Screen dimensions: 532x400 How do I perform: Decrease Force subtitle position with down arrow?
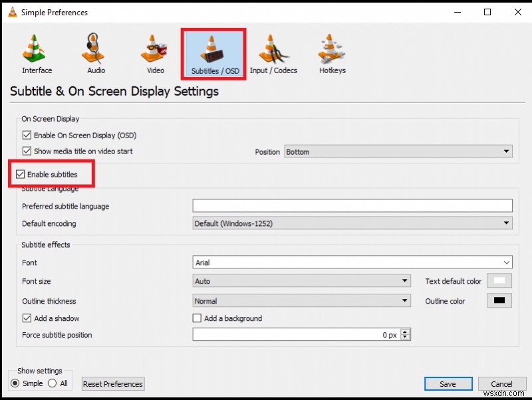tap(405, 338)
